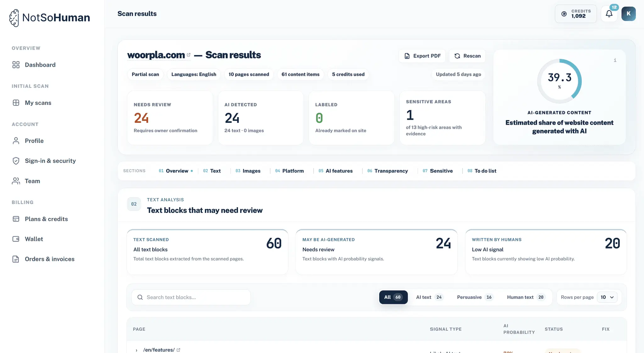The image size is (644, 353).
Task: Switch to 06 Transparency section
Action: pyautogui.click(x=387, y=171)
